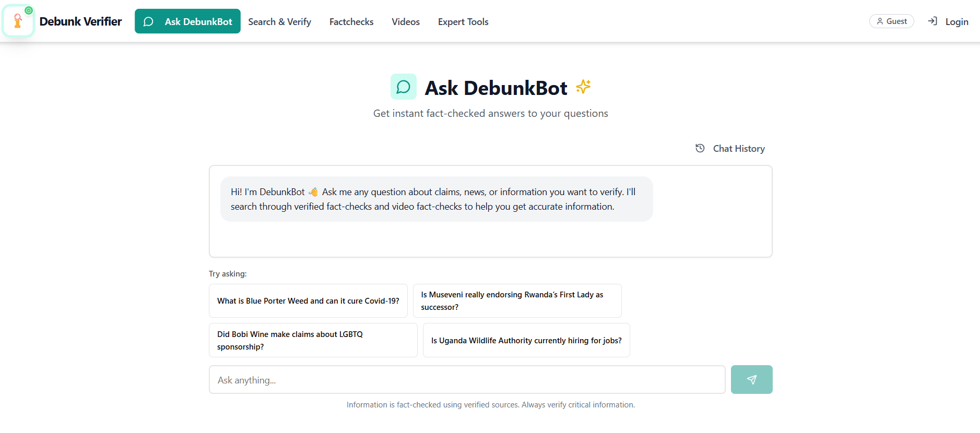
Task: Click the sparkle icon after Ask DebunkBot
Action: 583,87
